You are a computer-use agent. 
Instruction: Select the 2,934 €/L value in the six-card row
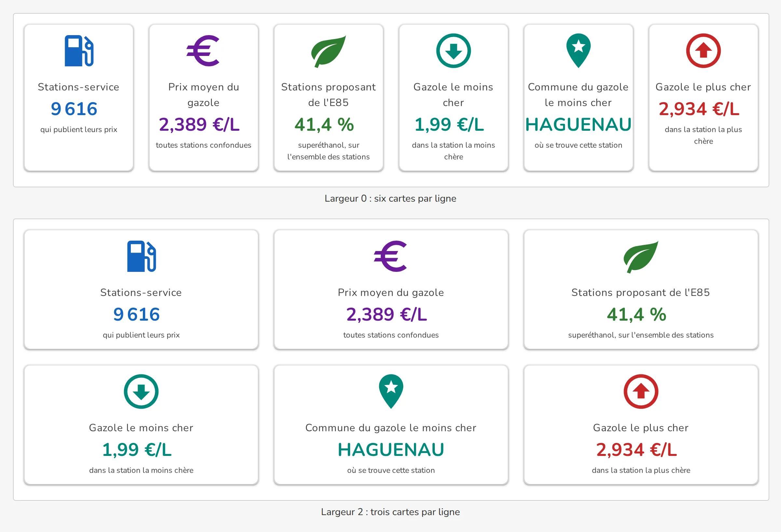tap(699, 109)
